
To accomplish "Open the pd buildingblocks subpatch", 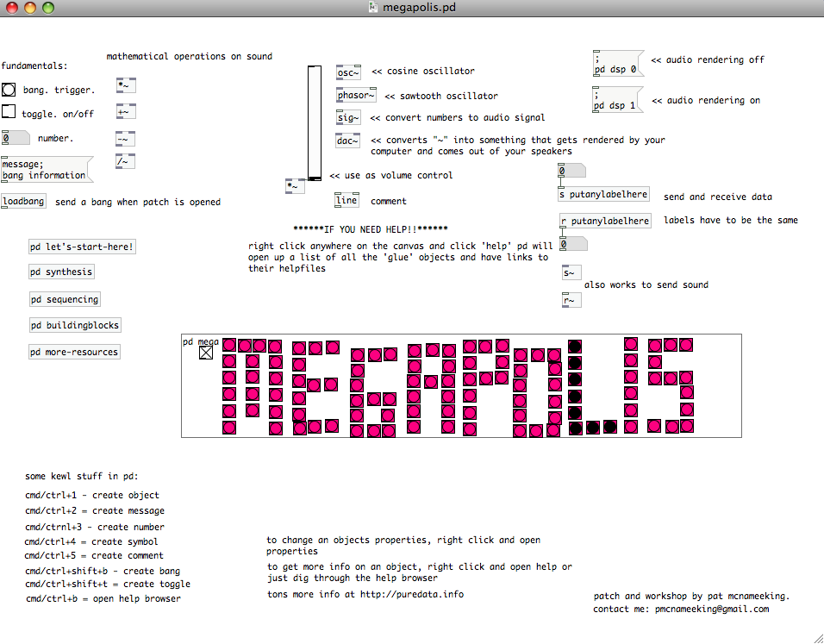I will [75, 326].
